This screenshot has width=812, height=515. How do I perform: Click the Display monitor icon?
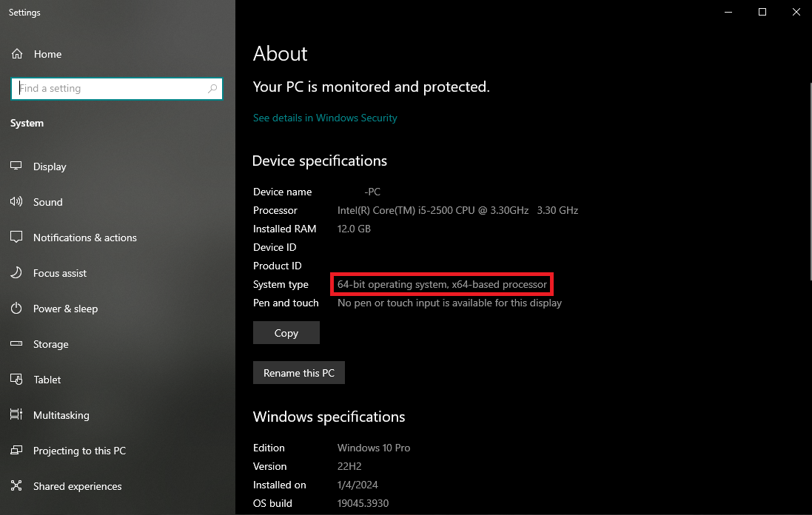tap(16, 166)
